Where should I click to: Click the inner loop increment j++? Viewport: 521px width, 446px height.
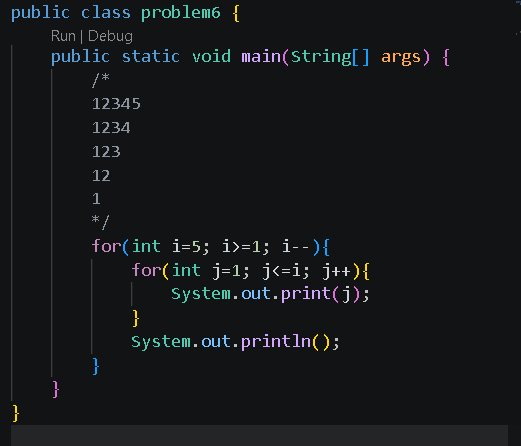[x=336, y=271]
